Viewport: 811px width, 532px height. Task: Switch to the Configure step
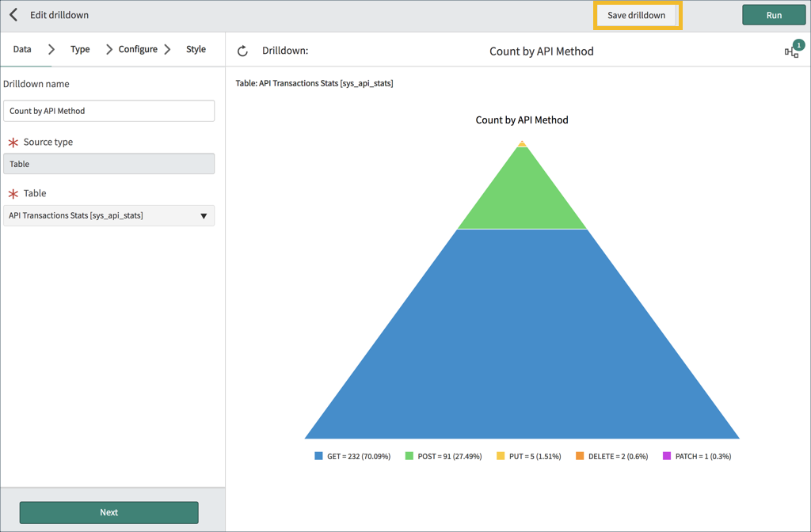click(x=138, y=48)
